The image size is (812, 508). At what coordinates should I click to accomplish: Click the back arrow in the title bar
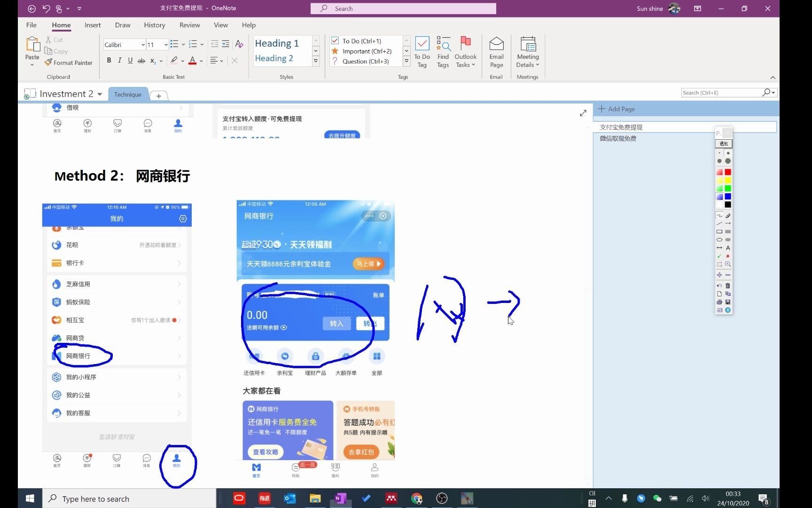(x=31, y=8)
